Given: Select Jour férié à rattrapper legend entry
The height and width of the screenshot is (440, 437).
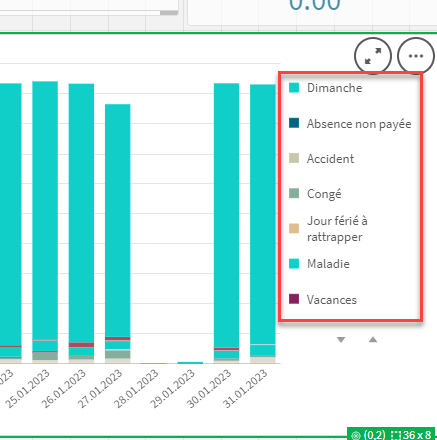Looking at the screenshot, I should point(328,229).
